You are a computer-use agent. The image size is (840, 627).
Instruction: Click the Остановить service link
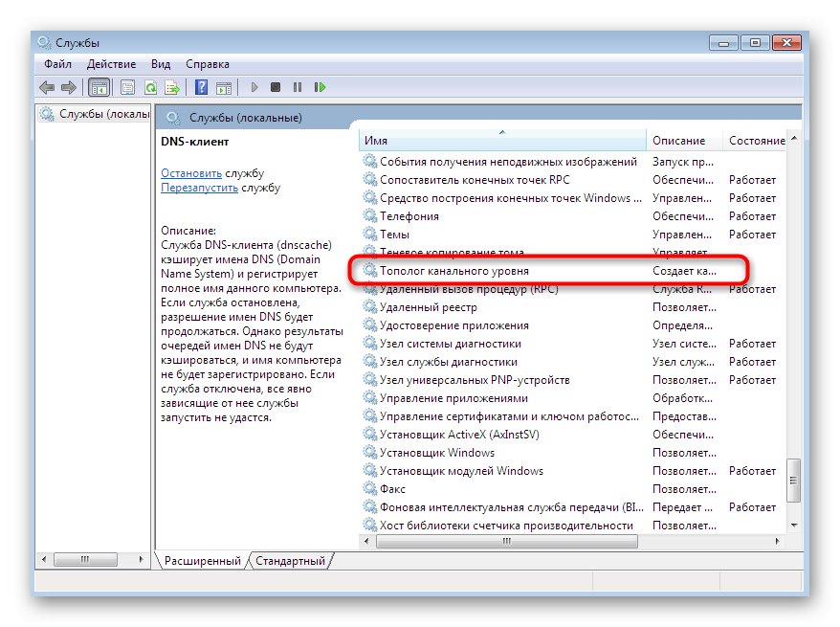coord(191,173)
